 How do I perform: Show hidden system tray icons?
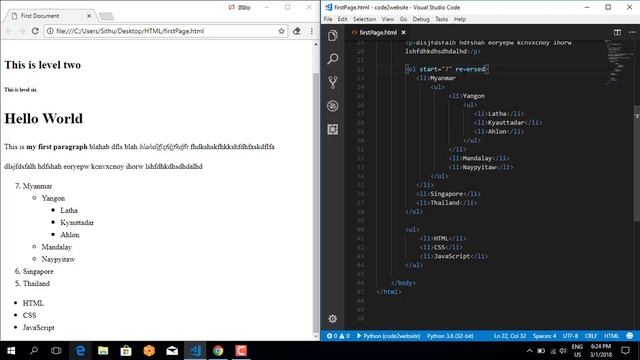[x=529, y=351]
